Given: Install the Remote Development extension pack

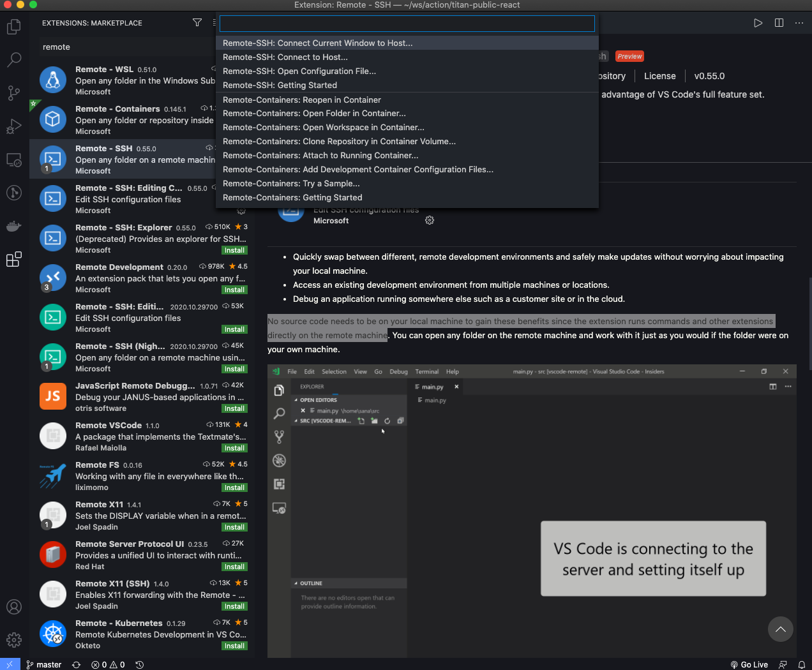Looking at the screenshot, I should pos(234,290).
